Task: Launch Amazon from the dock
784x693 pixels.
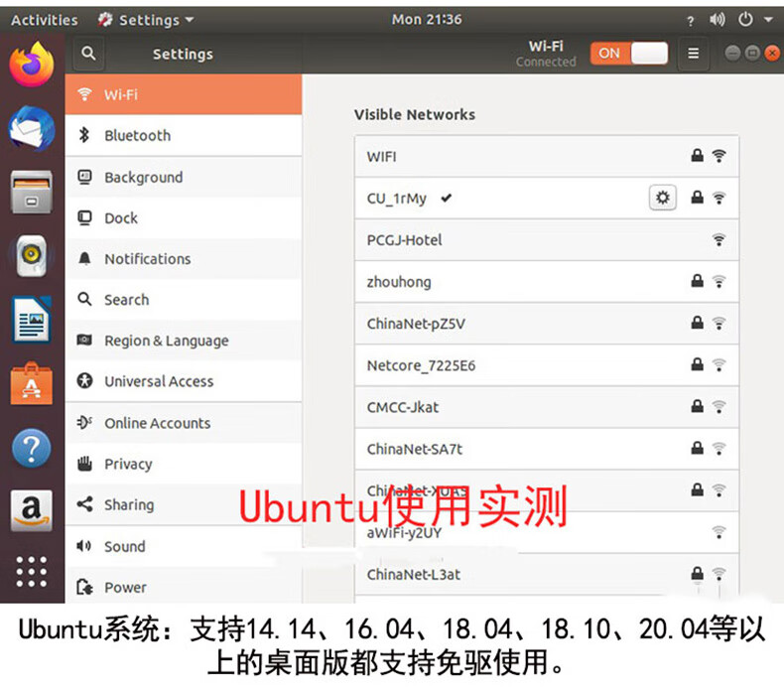Action: (x=32, y=510)
